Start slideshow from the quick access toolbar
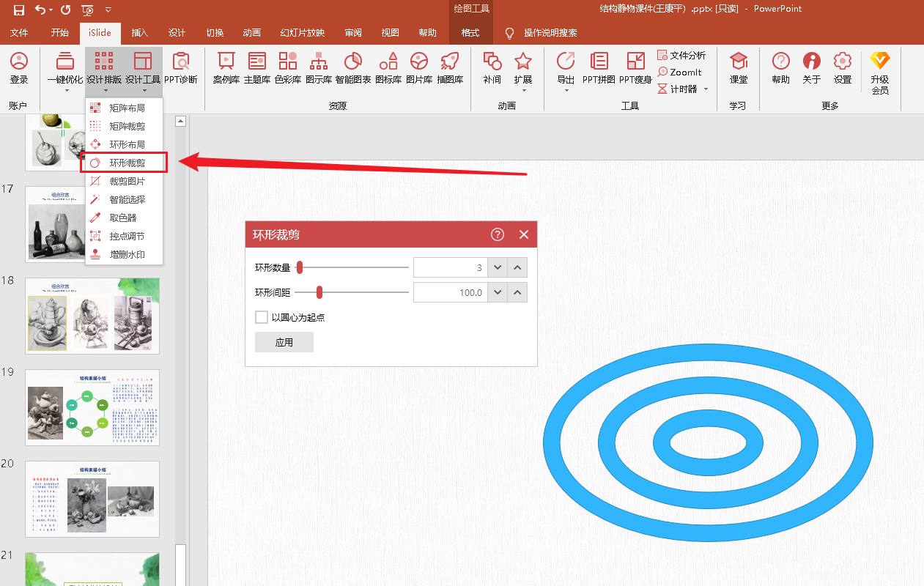 pyautogui.click(x=88, y=10)
